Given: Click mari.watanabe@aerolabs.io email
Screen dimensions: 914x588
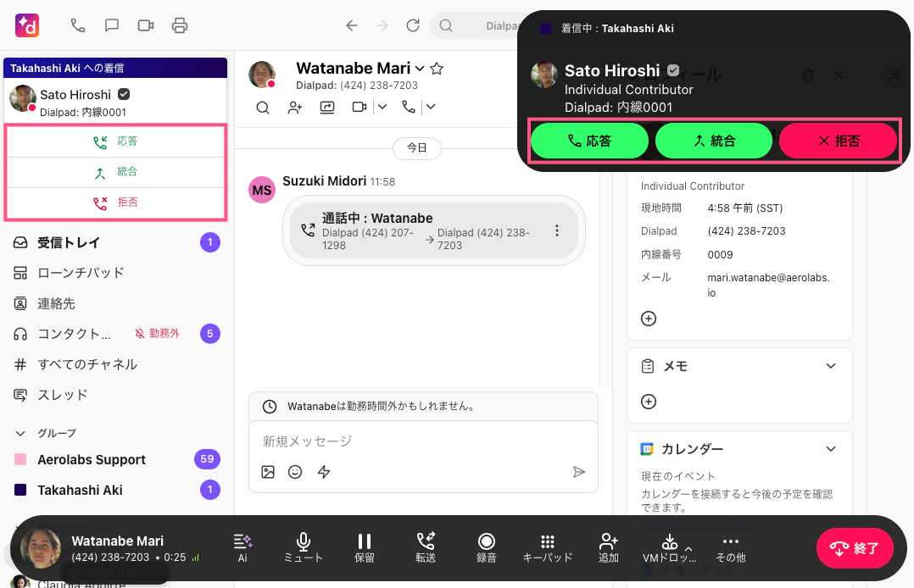Looking at the screenshot, I should point(768,285).
